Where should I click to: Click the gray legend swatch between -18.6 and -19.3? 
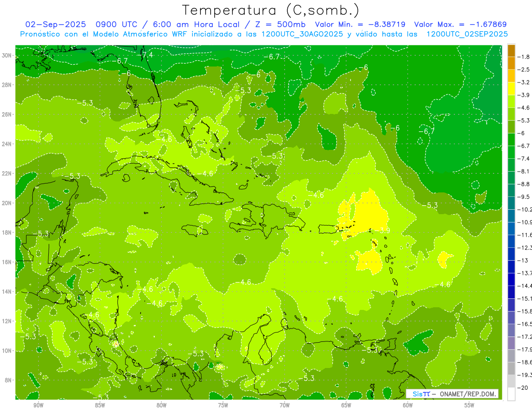pyautogui.click(x=511, y=368)
